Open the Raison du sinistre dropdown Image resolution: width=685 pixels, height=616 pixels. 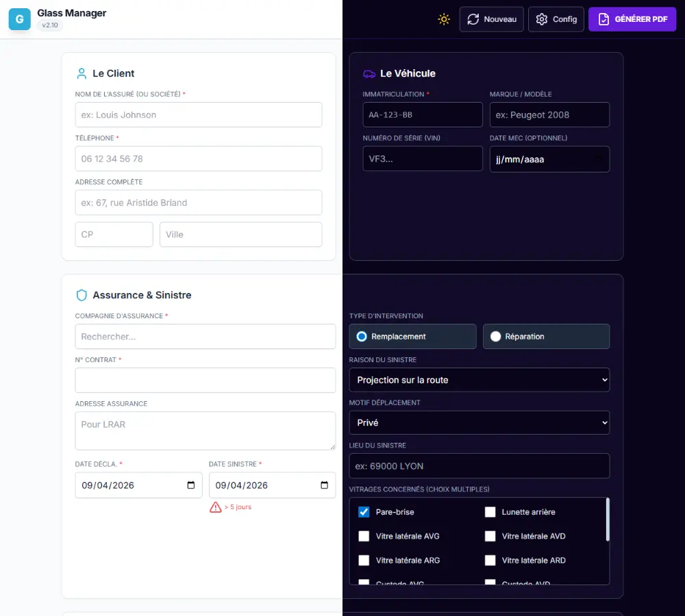pos(479,380)
